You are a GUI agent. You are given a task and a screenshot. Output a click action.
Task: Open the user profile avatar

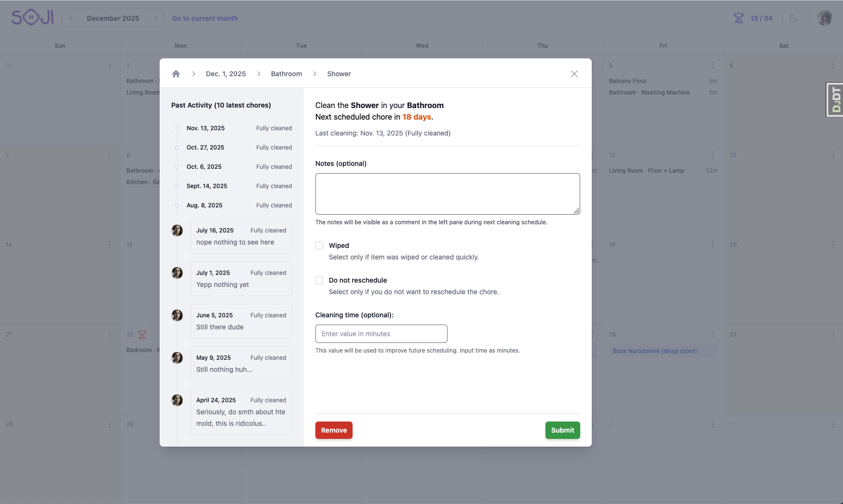tap(825, 18)
